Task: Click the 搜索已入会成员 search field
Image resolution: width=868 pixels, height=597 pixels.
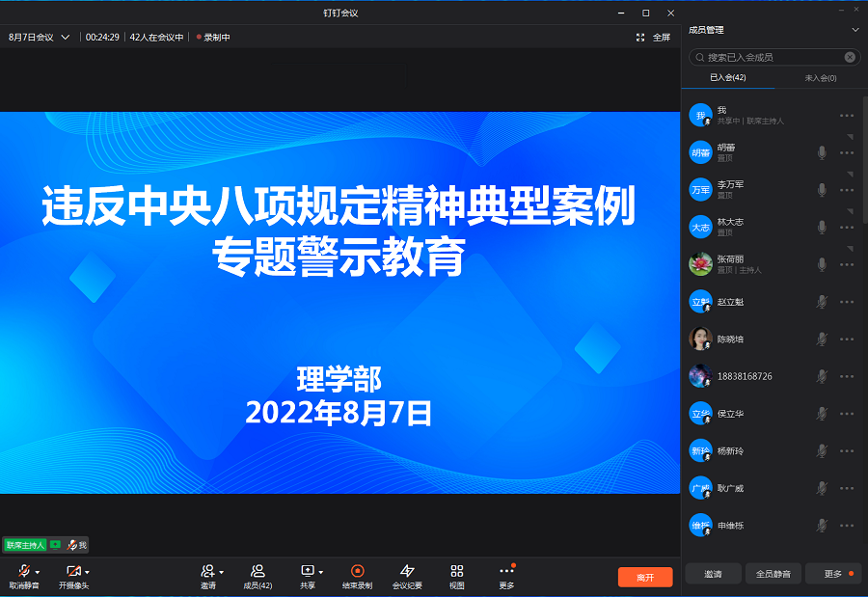Action: [772, 57]
